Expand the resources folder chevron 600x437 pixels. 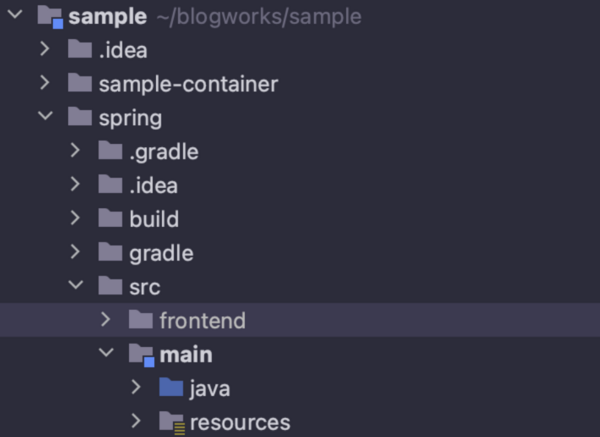[x=135, y=421]
